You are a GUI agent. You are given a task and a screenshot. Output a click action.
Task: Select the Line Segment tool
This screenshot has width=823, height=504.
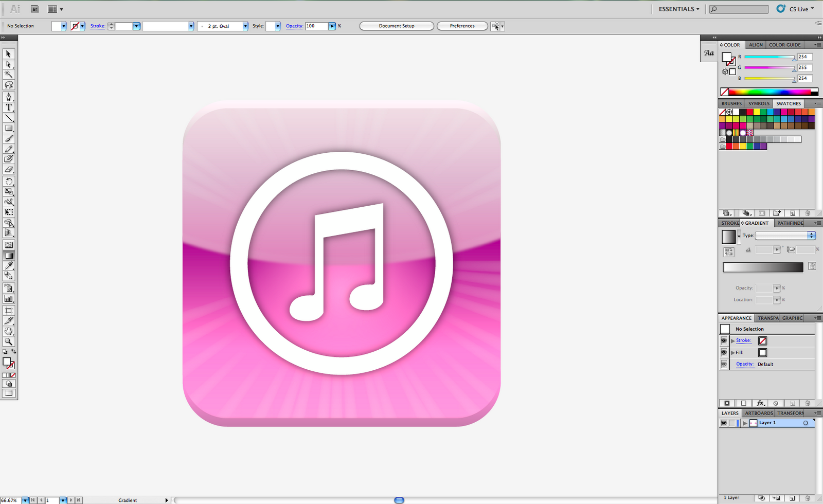point(9,118)
